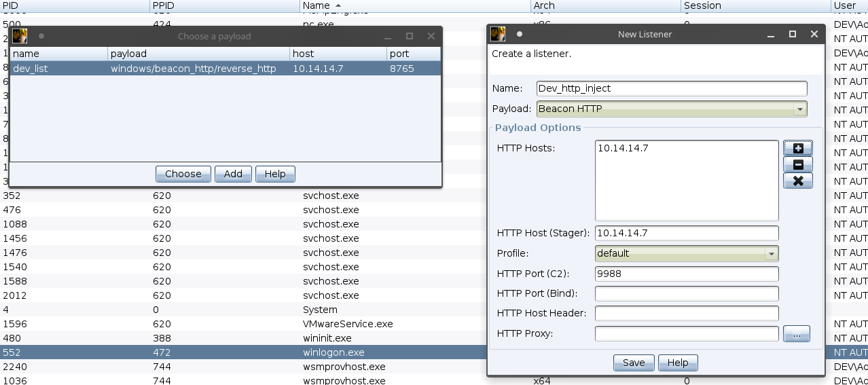
Task: Click the Cobalt Strike icon in Choose a payload window
Action: 20,36
